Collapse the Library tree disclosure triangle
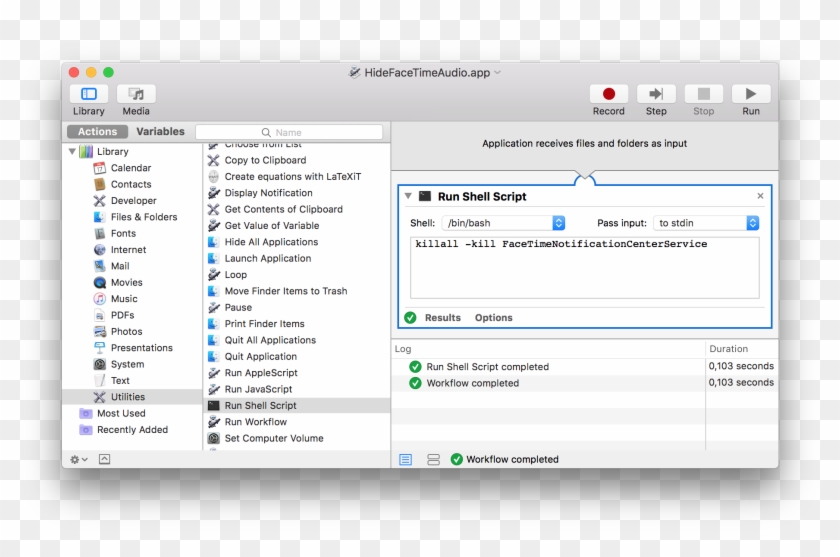The height and width of the screenshot is (557, 840). 72,152
